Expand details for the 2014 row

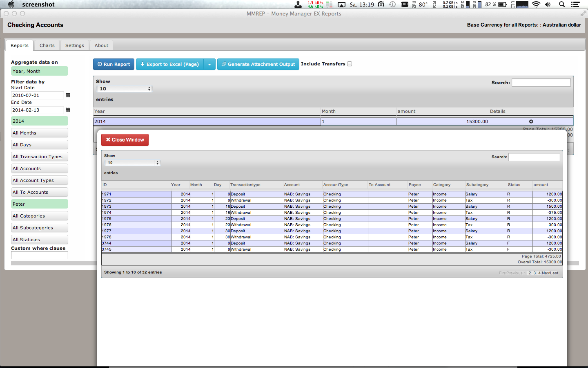coord(531,121)
